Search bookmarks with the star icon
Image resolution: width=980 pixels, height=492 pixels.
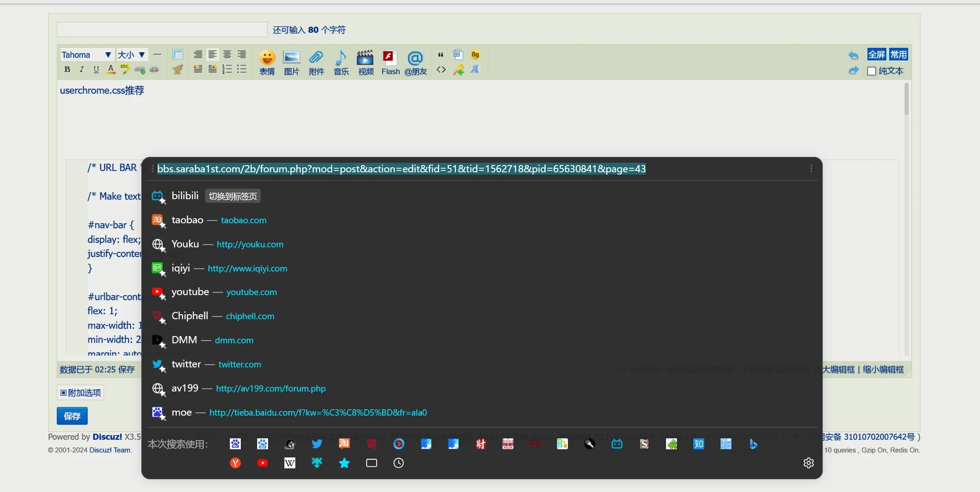[344, 463]
